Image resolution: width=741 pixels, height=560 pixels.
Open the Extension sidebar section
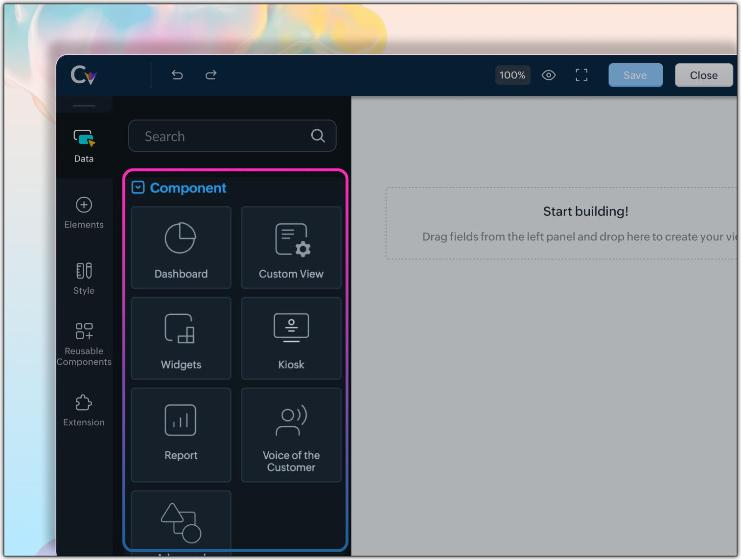pyautogui.click(x=84, y=410)
